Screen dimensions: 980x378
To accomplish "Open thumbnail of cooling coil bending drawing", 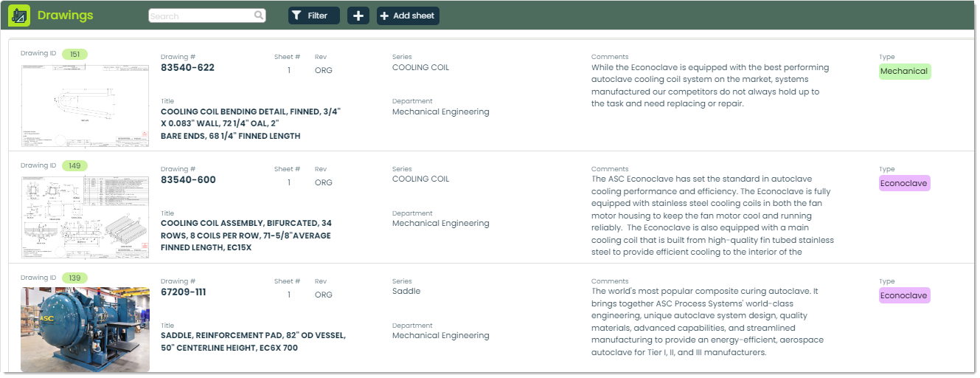I will pos(85,105).
